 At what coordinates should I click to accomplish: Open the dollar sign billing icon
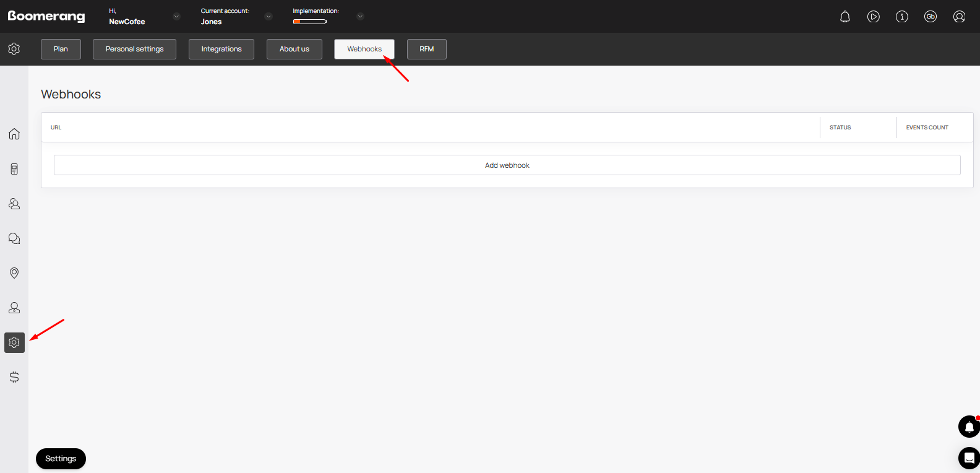[x=14, y=377]
